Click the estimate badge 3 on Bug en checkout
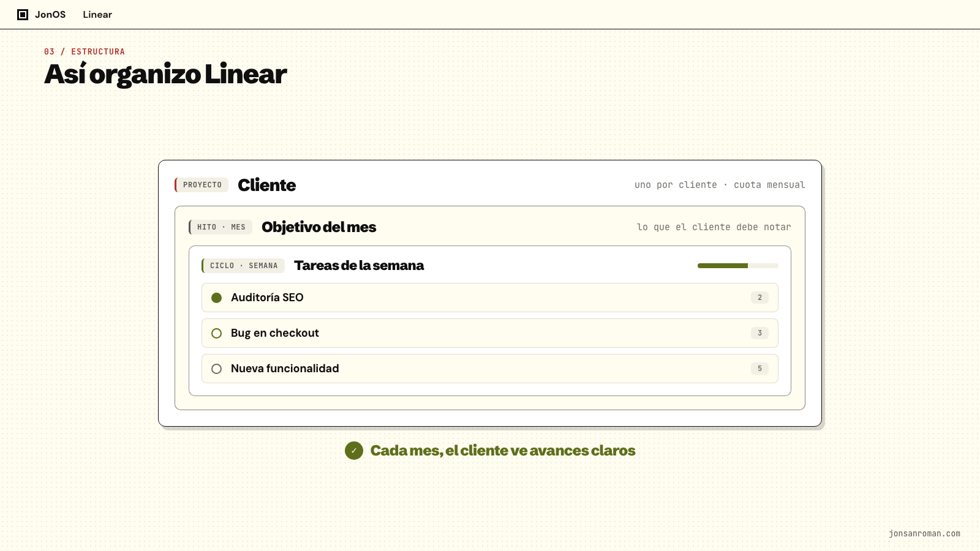 coord(759,333)
